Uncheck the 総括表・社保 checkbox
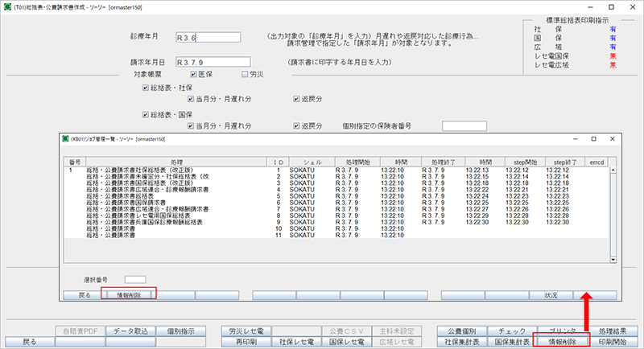Image resolution: width=644 pixels, height=349 pixels. point(145,88)
